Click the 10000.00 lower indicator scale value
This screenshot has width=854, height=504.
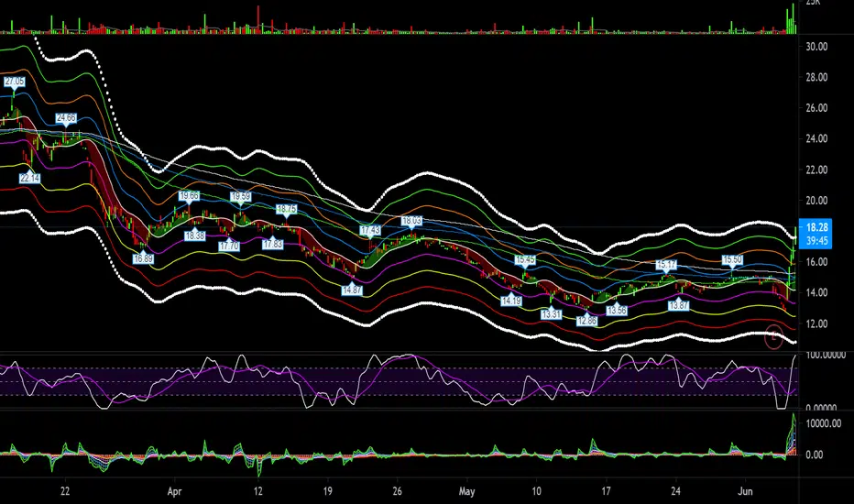tap(823, 423)
